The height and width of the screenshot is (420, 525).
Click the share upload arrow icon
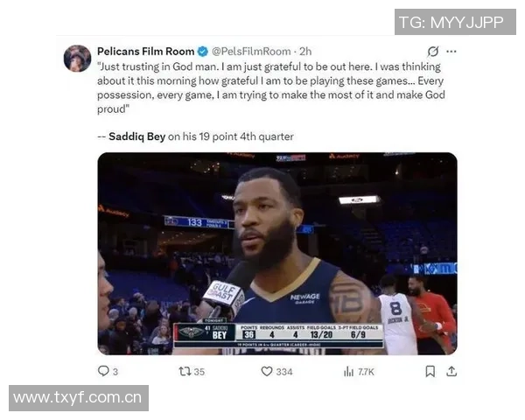pyautogui.click(x=451, y=371)
